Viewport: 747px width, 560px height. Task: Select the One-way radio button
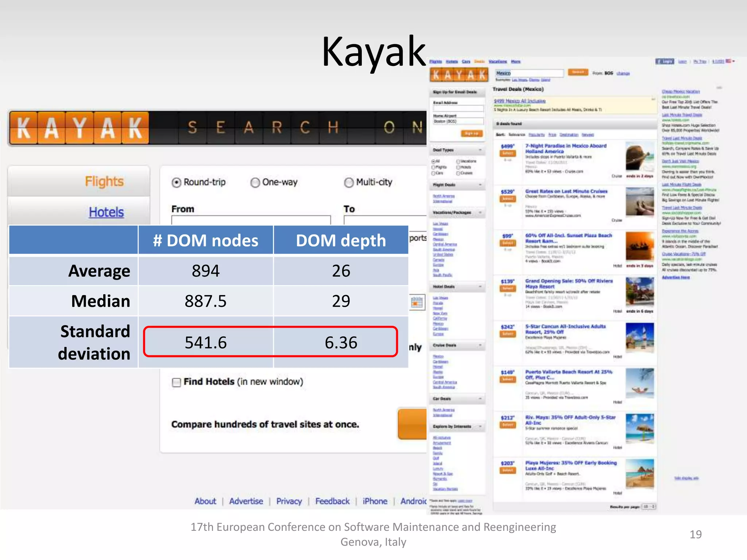[255, 182]
